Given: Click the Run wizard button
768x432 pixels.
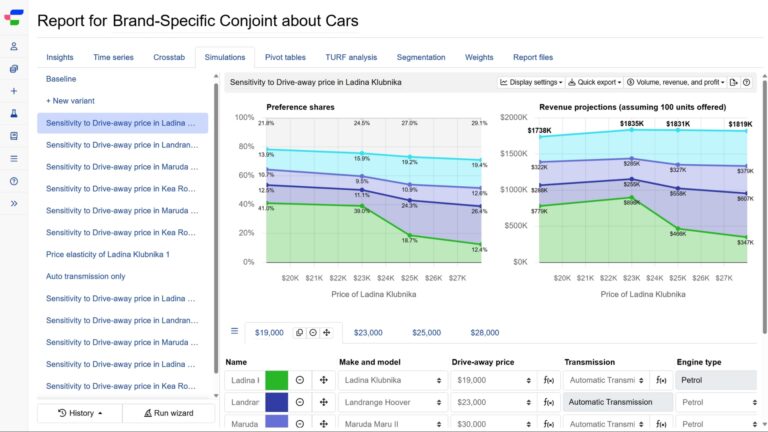Looking at the screenshot, I should pos(168,412).
